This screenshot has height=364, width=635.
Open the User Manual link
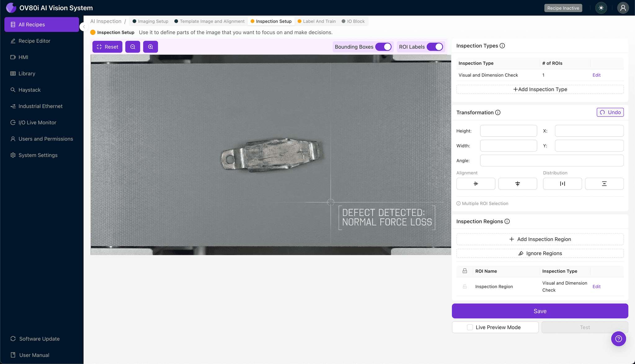[x=42, y=355]
